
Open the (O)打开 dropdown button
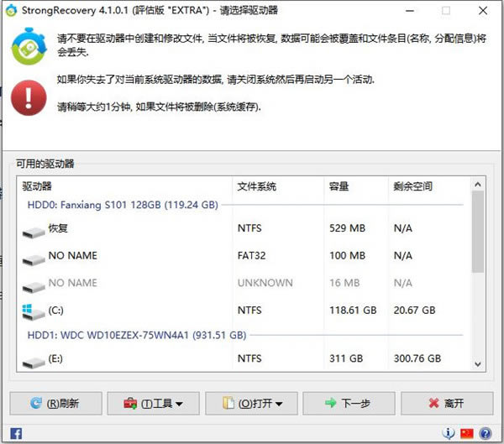pyautogui.click(x=252, y=403)
